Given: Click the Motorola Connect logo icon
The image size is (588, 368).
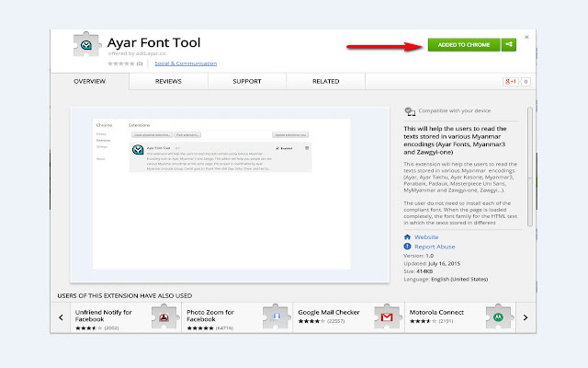Looking at the screenshot, I should click(498, 316).
